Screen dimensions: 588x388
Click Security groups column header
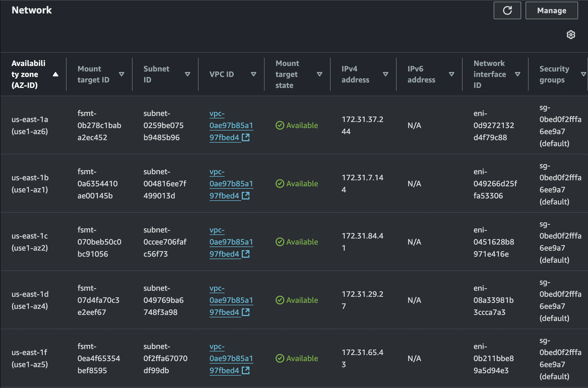tap(554, 74)
